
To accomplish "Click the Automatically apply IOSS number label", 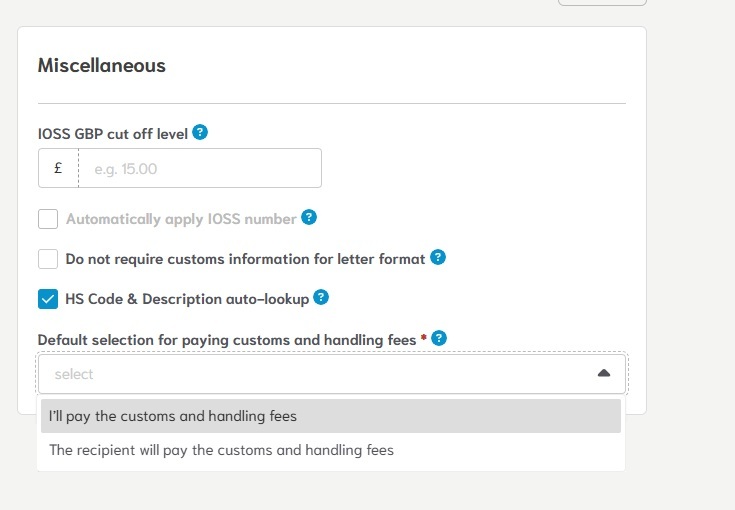I will 181,219.
